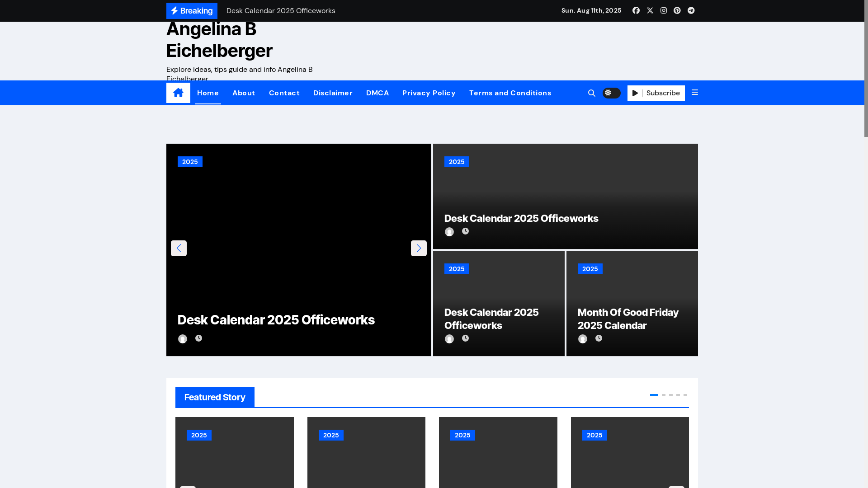Screen dimensions: 868x488
Task: Open the search magnifier icon
Action: point(591,93)
